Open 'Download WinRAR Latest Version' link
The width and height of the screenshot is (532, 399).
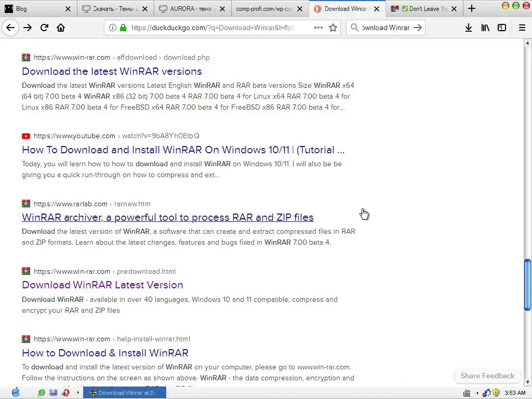point(102,285)
